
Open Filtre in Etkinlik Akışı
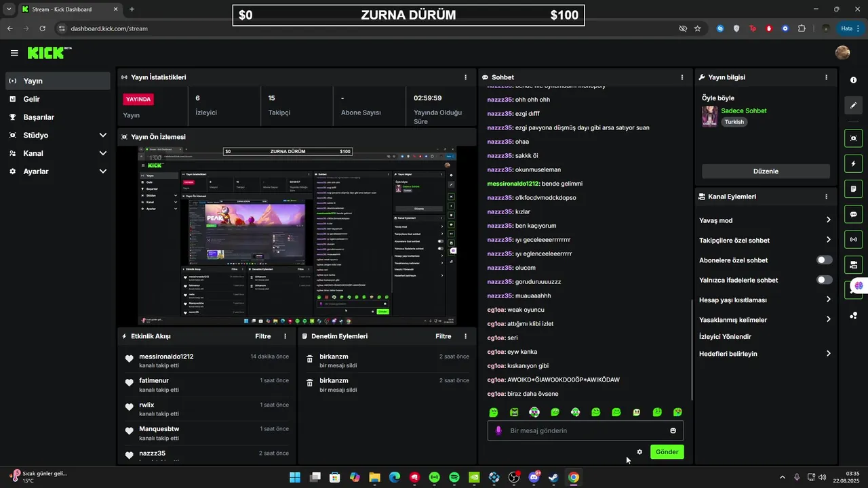pos(262,336)
